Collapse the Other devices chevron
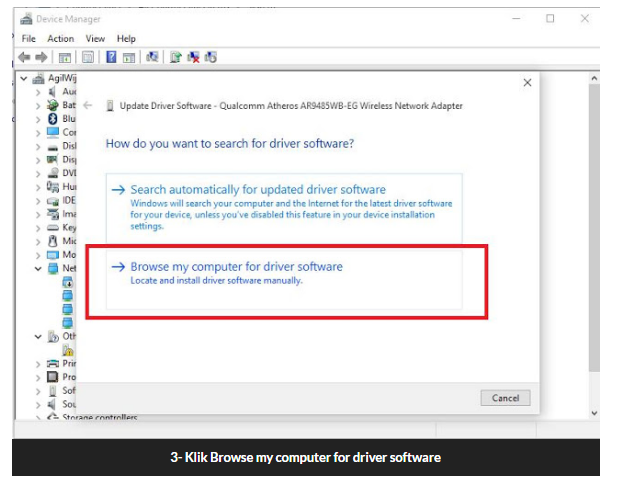This screenshot has height=488, width=618. pos(38,337)
